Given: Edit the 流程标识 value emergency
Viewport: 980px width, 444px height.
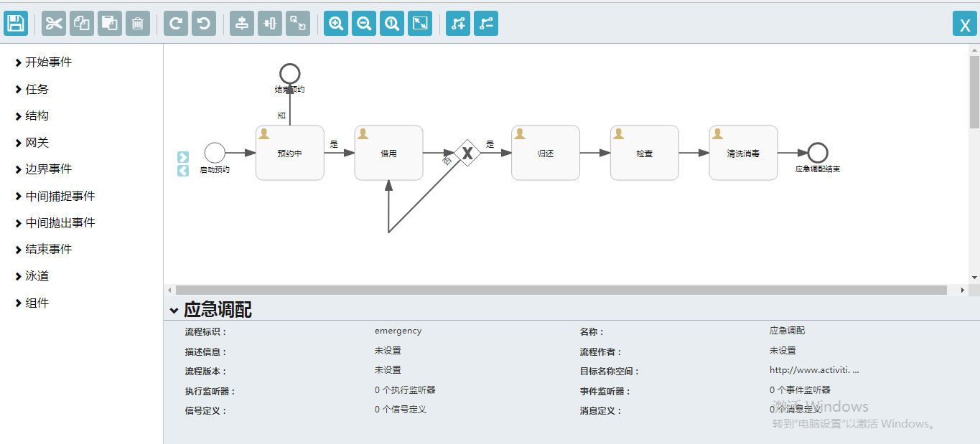Looking at the screenshot, I should click(398, 331).
